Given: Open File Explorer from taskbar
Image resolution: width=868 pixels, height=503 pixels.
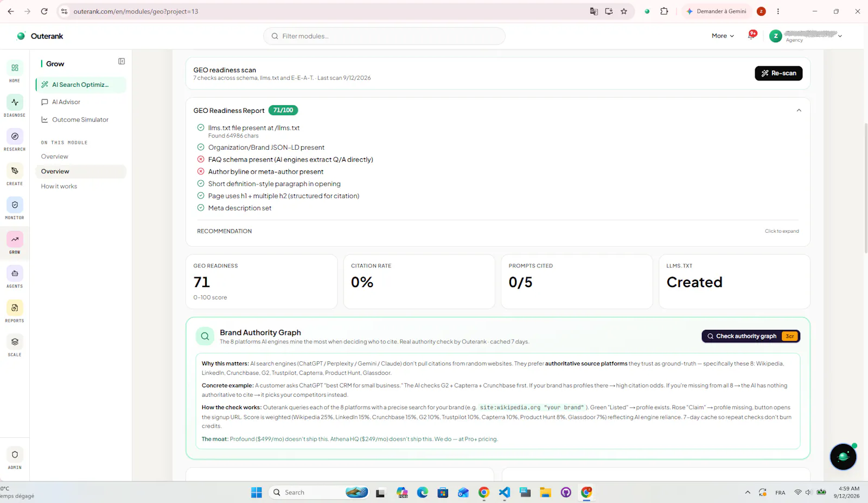Looking at the screenshot, I should (545, 492).
